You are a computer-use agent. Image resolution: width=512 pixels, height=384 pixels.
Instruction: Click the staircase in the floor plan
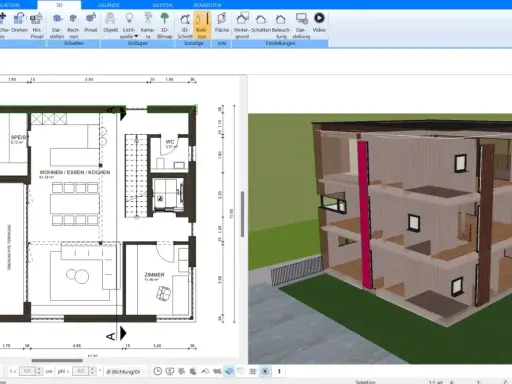pos(136,176)
